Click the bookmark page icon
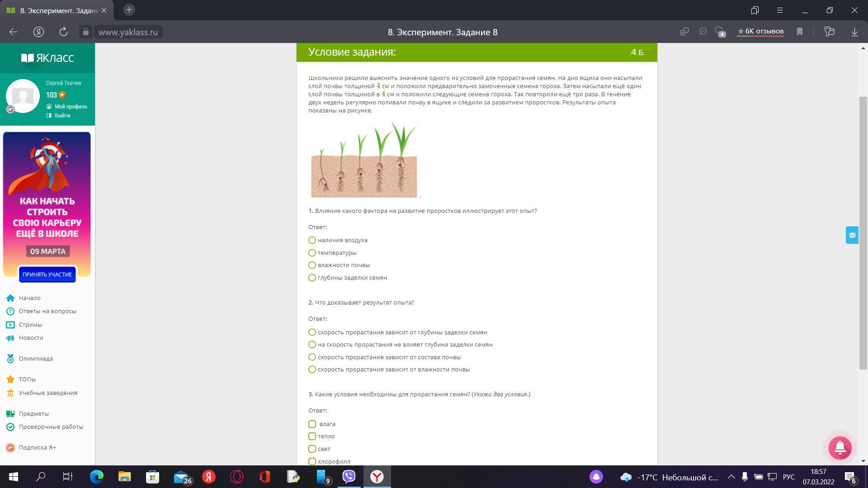868x488 pixels. (800, 32)
